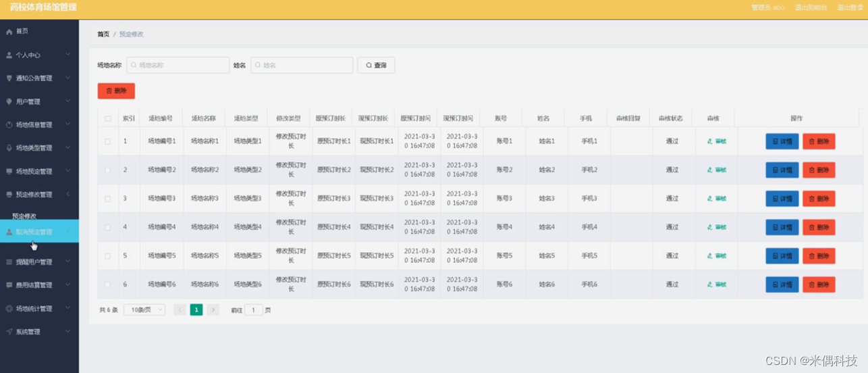The height and width of the screenshot is (373, 868).
Task: Expand the 系统管理 menu chevron
Action: coord(68,332)
